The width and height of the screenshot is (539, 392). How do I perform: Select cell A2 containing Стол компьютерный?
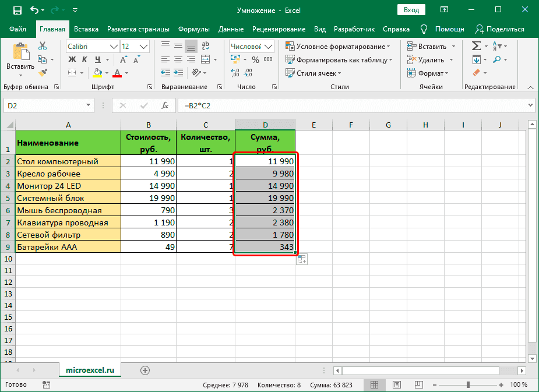tap(68, 161)
